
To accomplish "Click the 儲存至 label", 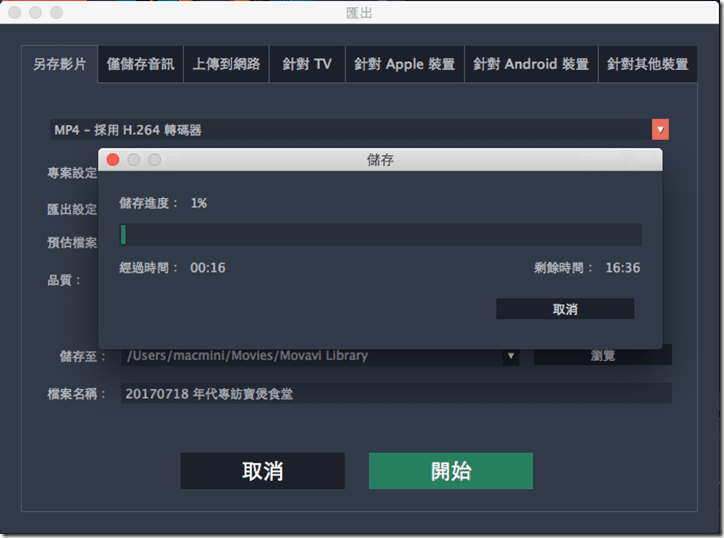I will 83,356.
